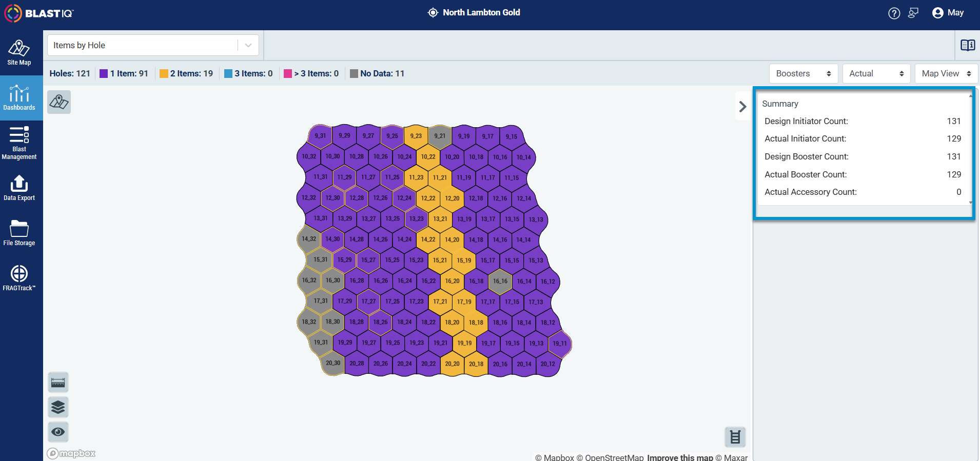Click the gray No Data legend swatch
The width and height of the screenshot is (980, 461).
(354, 74)
